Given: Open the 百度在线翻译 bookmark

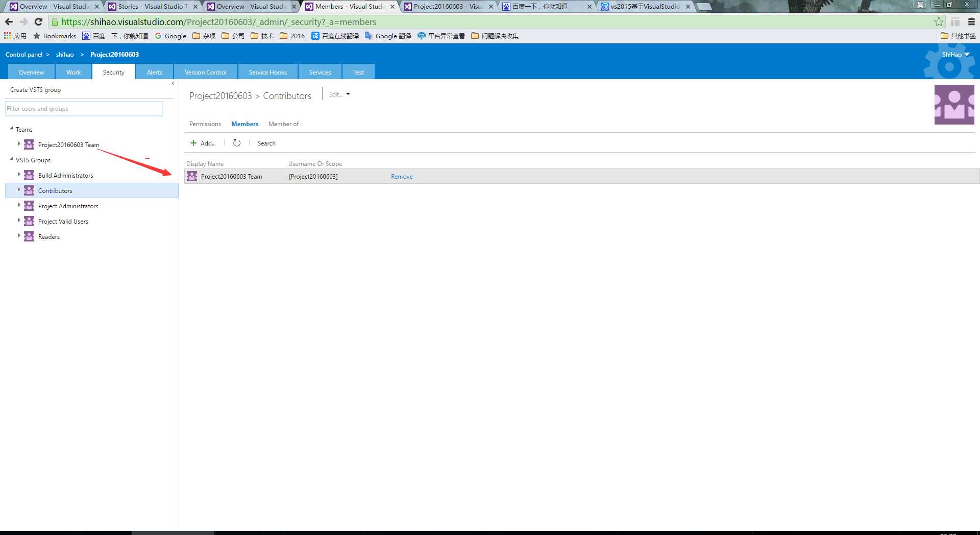Looking at the screenshot, I should pyautogui.click(x=335, y=36).
